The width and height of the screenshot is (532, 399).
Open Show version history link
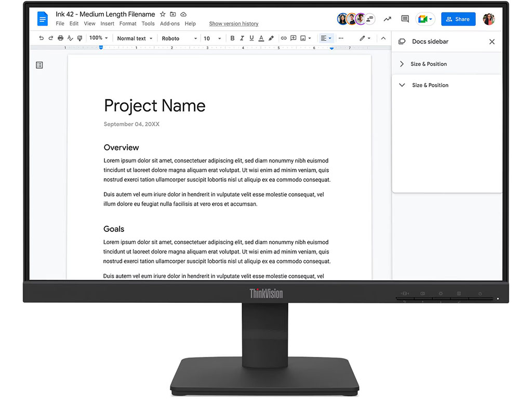tap(234, 23)
